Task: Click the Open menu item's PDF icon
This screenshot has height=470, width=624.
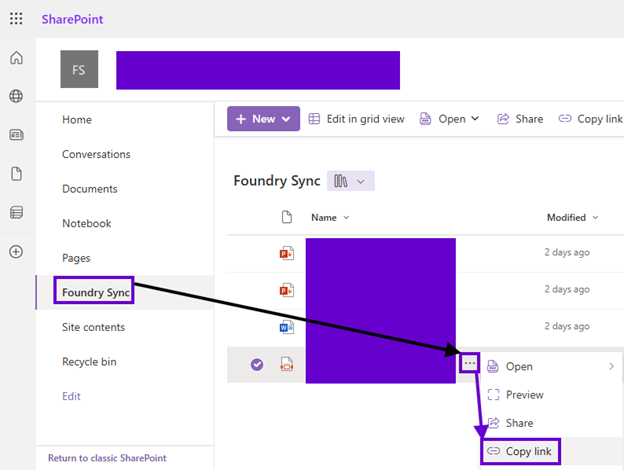Action: pyautogui.click(x=493, y=366)
